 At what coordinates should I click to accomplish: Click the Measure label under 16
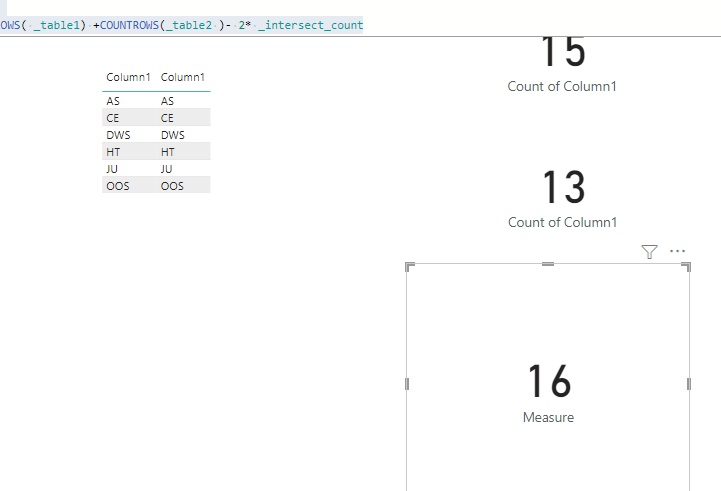click(548, 417)
